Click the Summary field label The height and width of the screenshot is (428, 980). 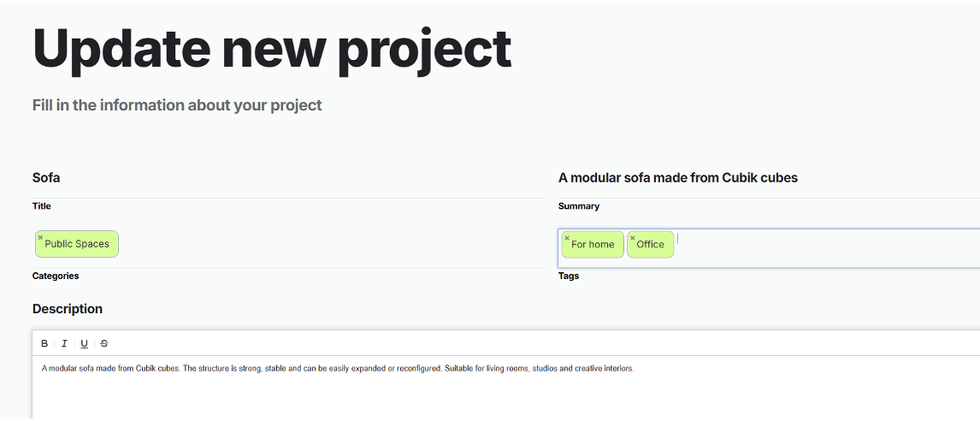pos(579,206)
